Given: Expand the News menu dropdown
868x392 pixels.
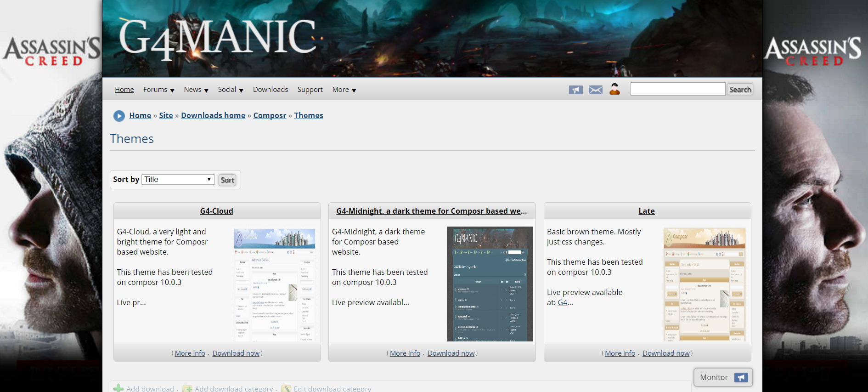Looking at the screenshot, I should click(x=196, y=90).
